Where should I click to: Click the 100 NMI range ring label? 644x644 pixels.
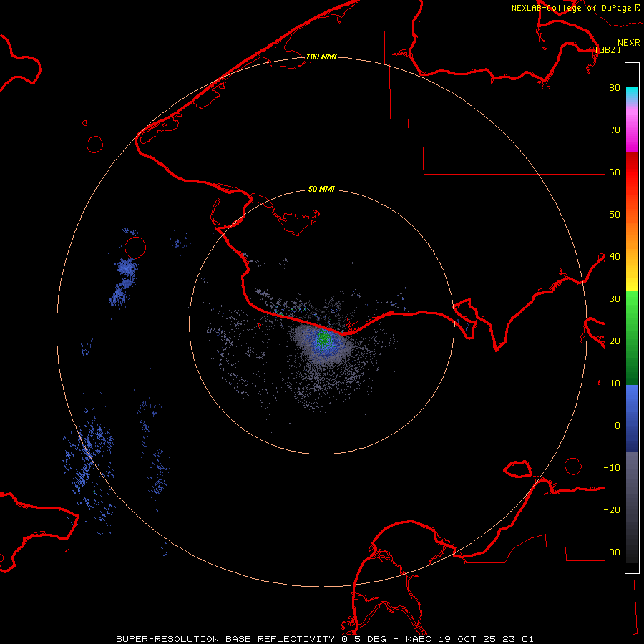(321, 57)
